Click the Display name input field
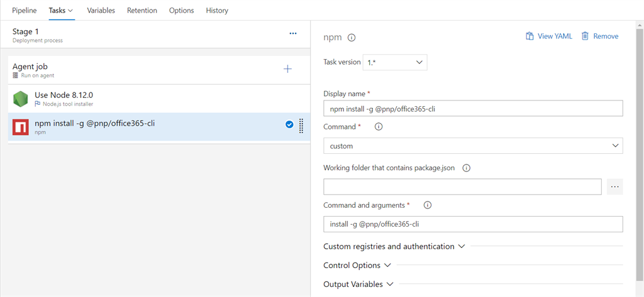 coord(473,109)
